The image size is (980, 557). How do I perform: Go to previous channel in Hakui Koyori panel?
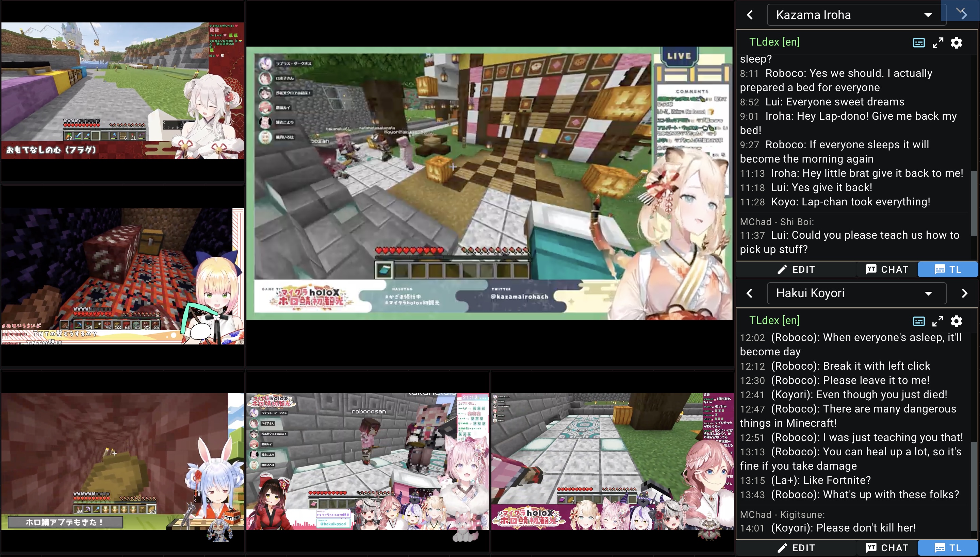(750, 293)
